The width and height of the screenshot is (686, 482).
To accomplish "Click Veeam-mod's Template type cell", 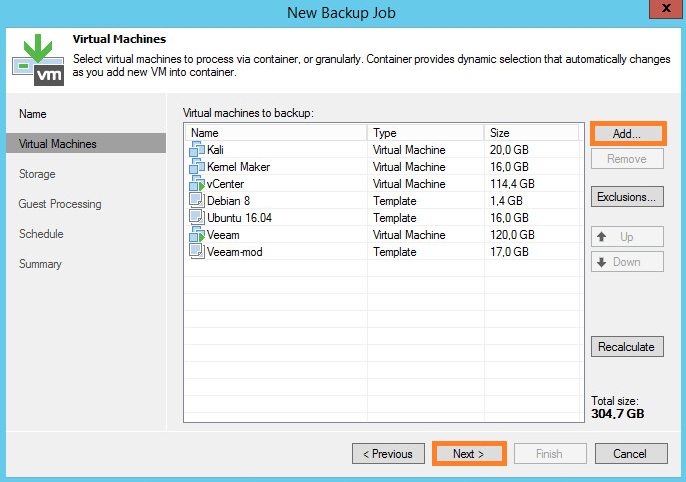I will coord(395,252).
